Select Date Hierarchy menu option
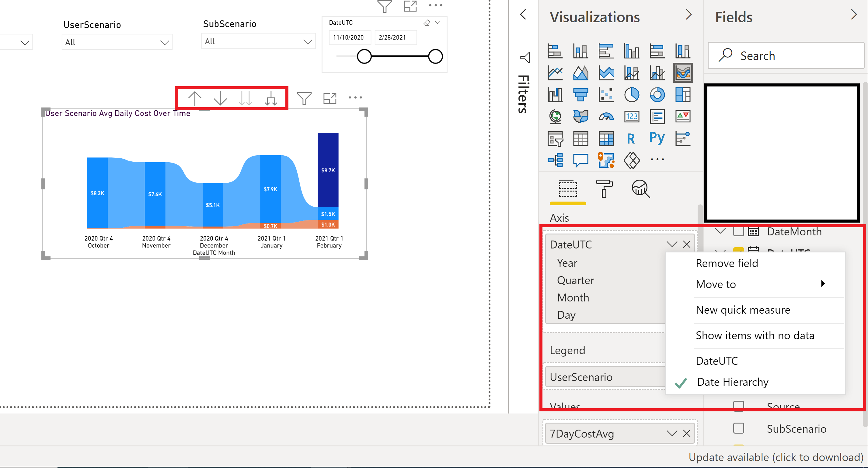The width and height of the screenshot is (868, 468). 755,382
